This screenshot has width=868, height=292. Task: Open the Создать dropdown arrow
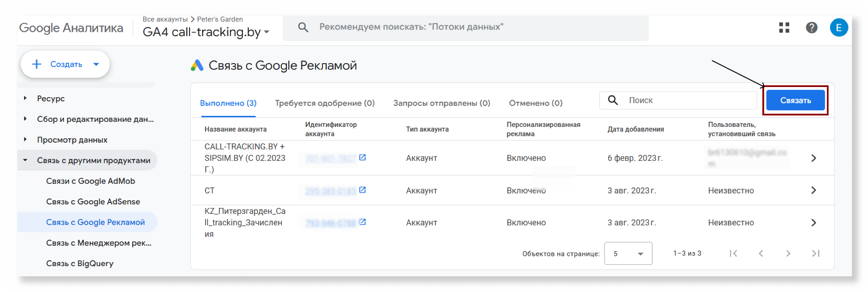coord(96,65)
